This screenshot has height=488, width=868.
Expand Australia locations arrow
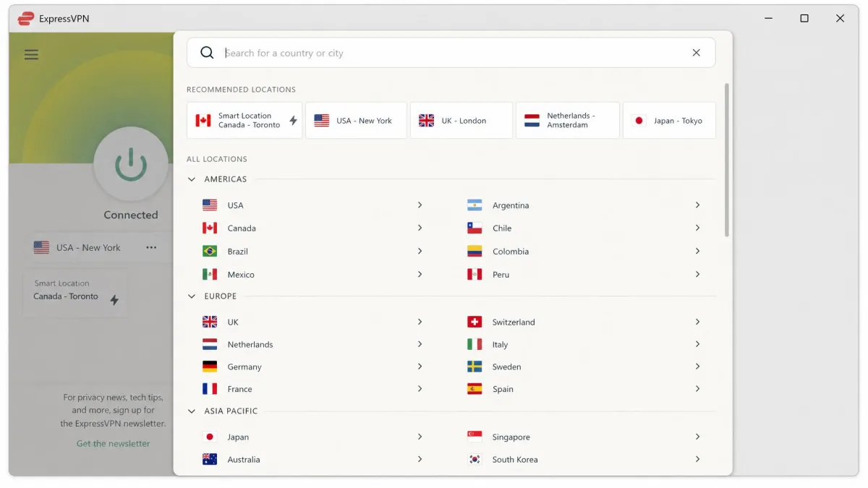420,459
